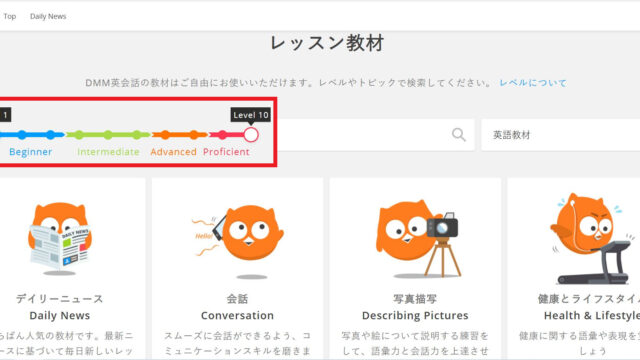Image resolution: width=640 pixels, height=360 pixels.
Task: Open the Daily News navigation link
Action: (x=48, y=16)
